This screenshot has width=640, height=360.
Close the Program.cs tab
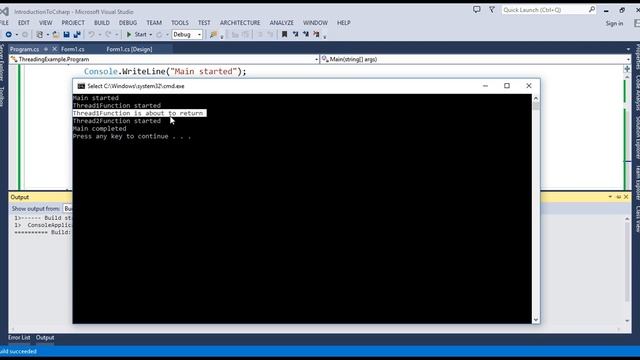54,49
